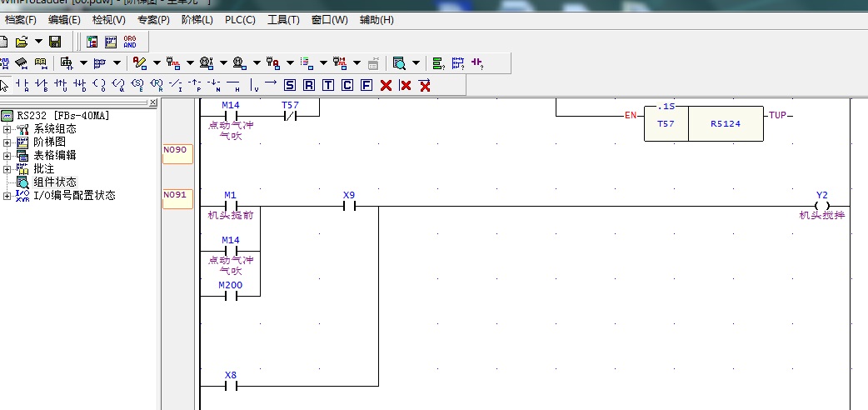Expand the 系统组态 tree node
868x410 pixels.
tap(7, 129)
